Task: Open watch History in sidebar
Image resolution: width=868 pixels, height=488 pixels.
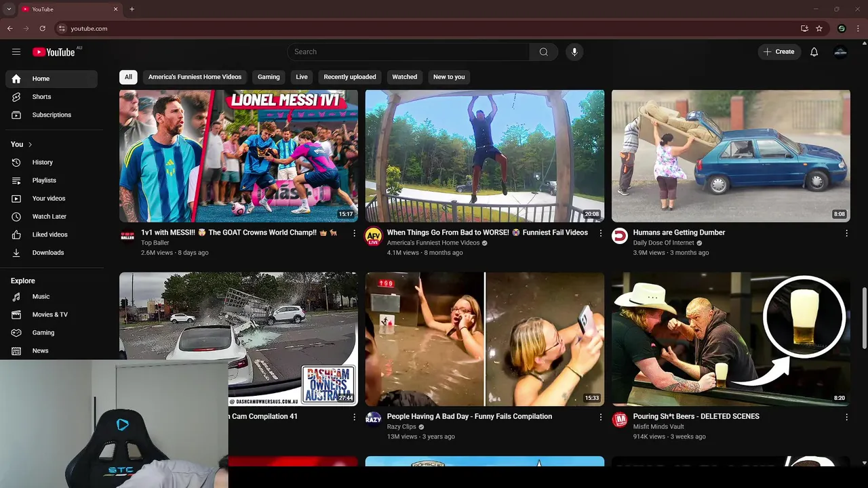Action: click(x=52, y=162)
